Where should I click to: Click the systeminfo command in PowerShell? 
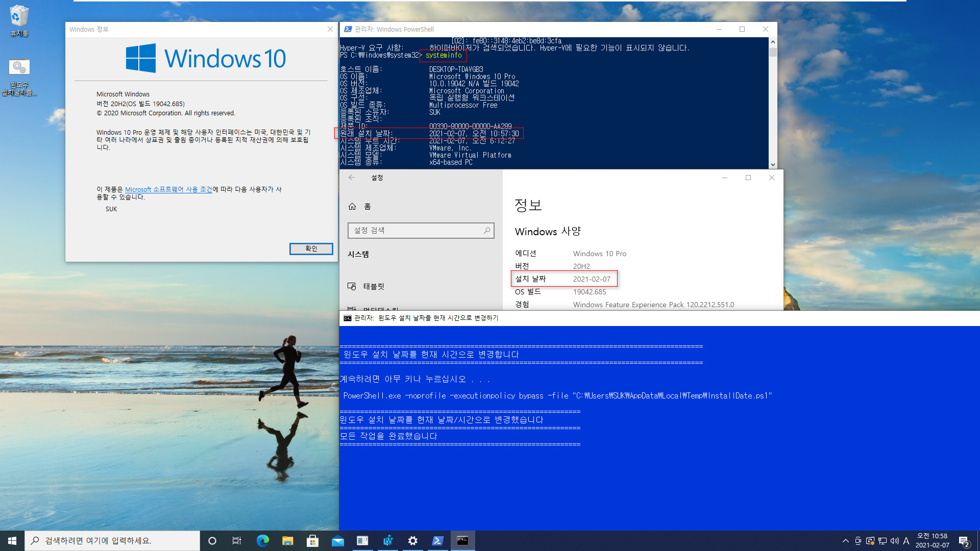(444, 55)
